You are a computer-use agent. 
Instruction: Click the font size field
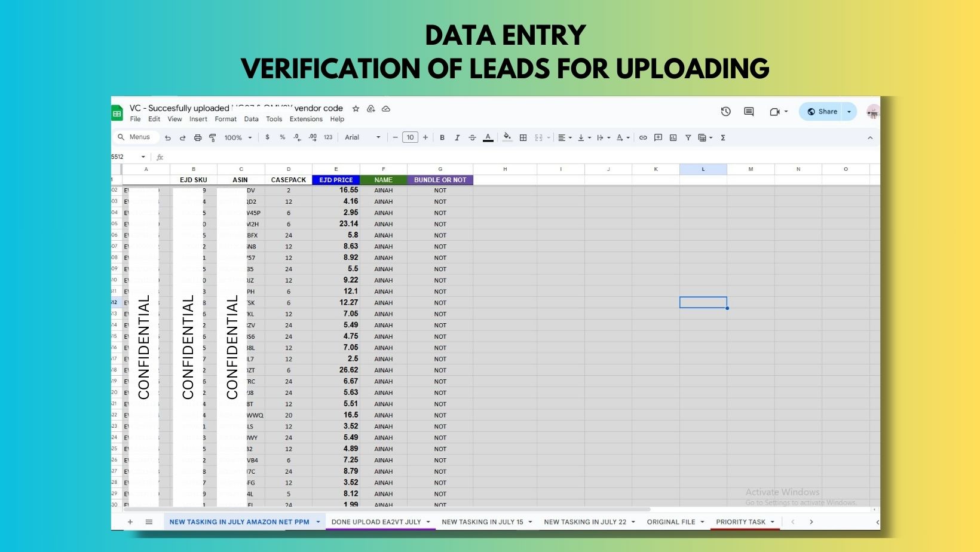[x=410, y=137]
